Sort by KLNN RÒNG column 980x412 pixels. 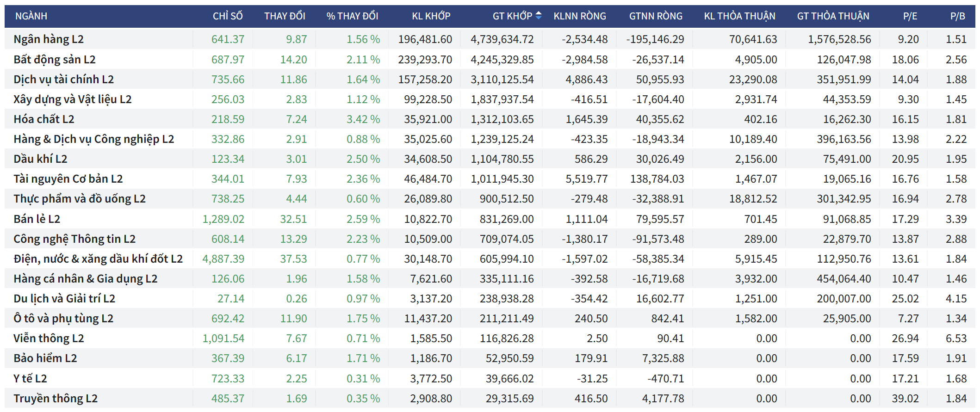coord(579,16)
